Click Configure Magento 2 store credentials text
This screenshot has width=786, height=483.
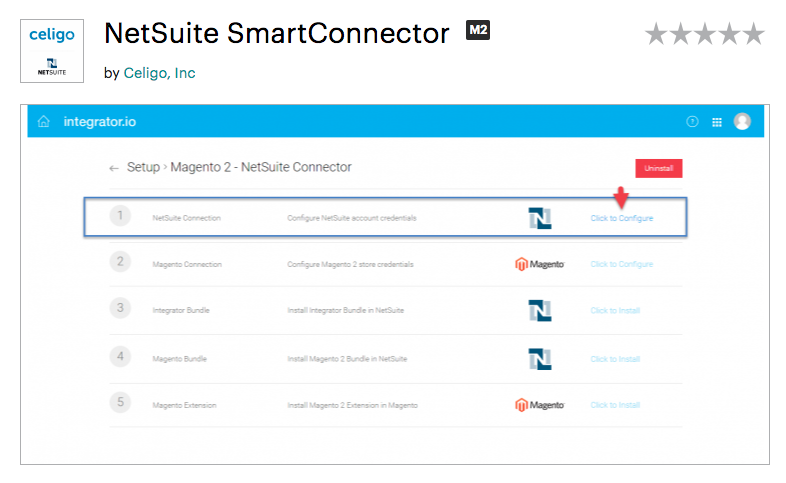(x=350, y=264)
